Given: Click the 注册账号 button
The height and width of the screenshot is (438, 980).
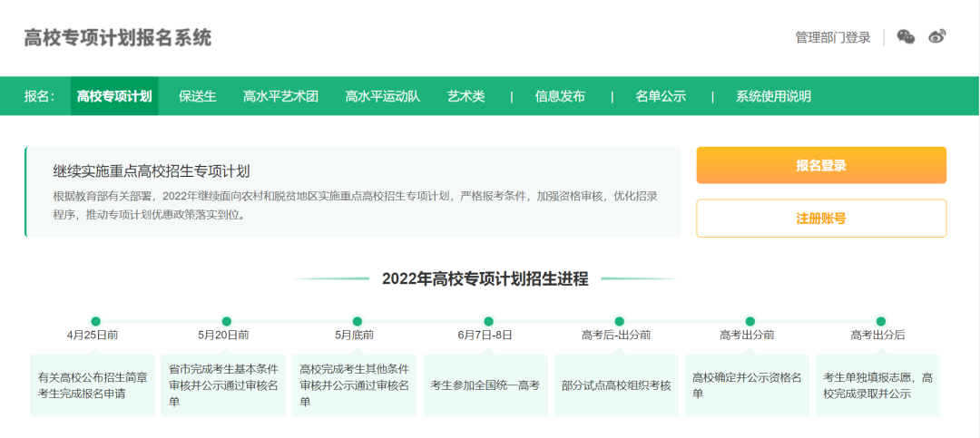Looking at the screenshot, I should point(820,219).
